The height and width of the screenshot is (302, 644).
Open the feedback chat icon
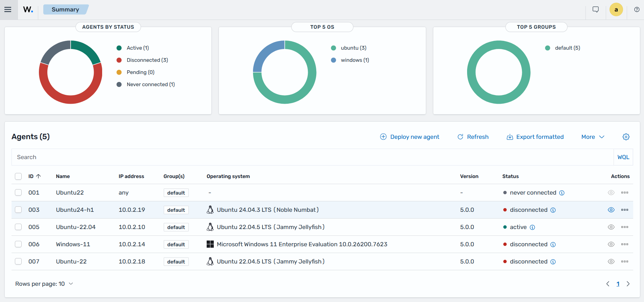596,9
